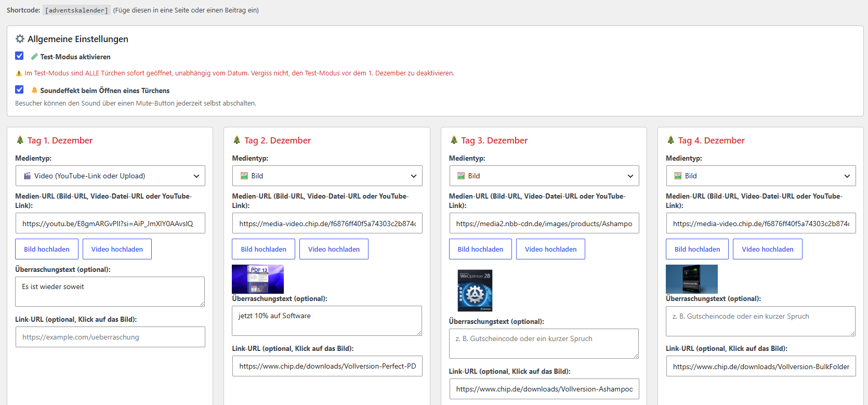This screenshot has height=405, width=868.
Task: Click the BulkFolder Link-URL field of Tag 4
Action: point(761,367)
